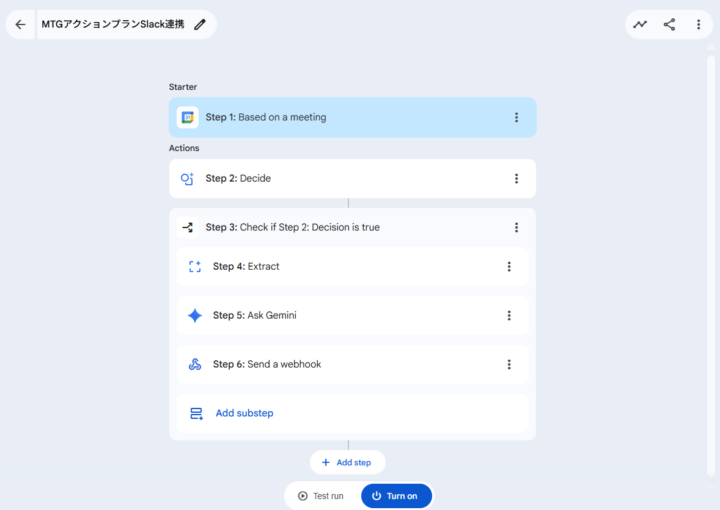Image resolution: width=720 pixels, height=510 pixels.
Task: Click Add substep link
Action: [x=244, y=413]
